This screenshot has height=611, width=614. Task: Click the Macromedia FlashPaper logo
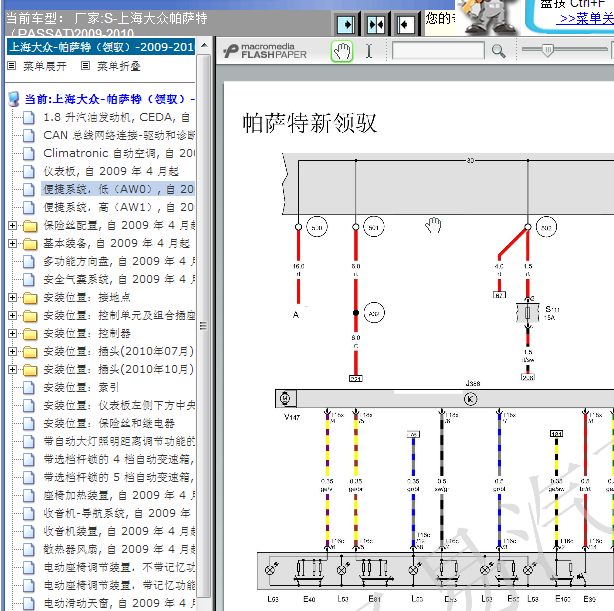(265, 51)
